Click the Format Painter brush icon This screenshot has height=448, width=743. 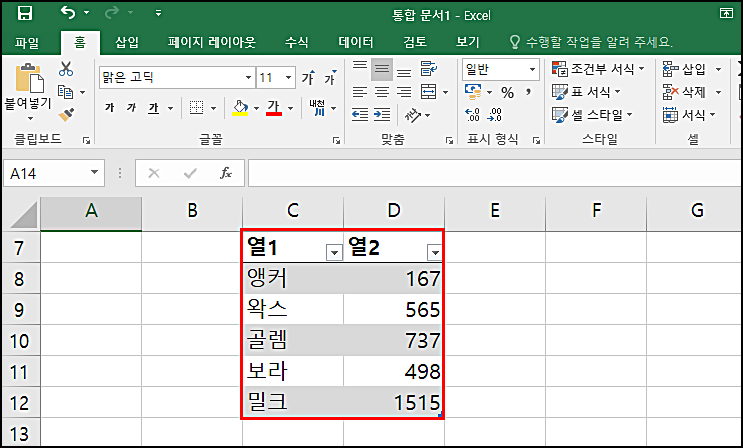click(x=66, y=114)
